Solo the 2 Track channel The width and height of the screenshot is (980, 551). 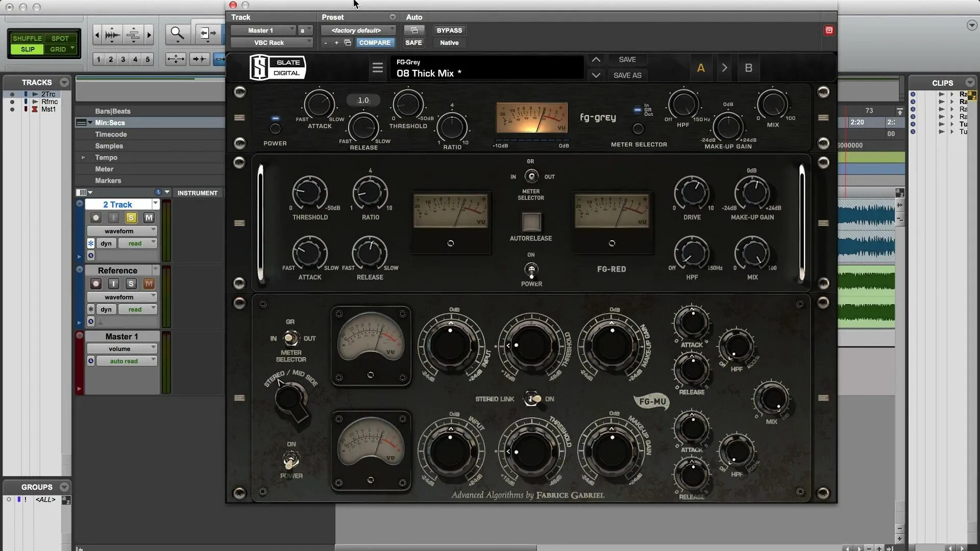131,218
